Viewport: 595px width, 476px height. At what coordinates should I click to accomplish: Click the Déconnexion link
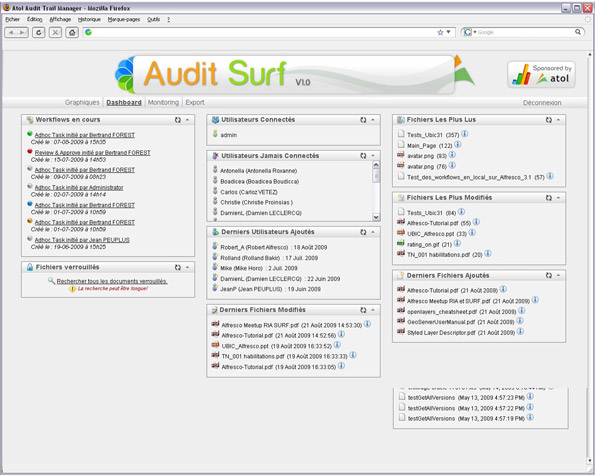(542, 103)
